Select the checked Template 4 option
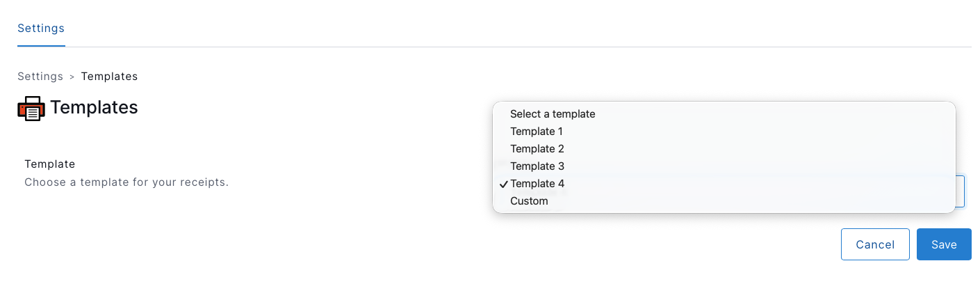The width and height of the screenshot is (980, 300). pos(724,184)
